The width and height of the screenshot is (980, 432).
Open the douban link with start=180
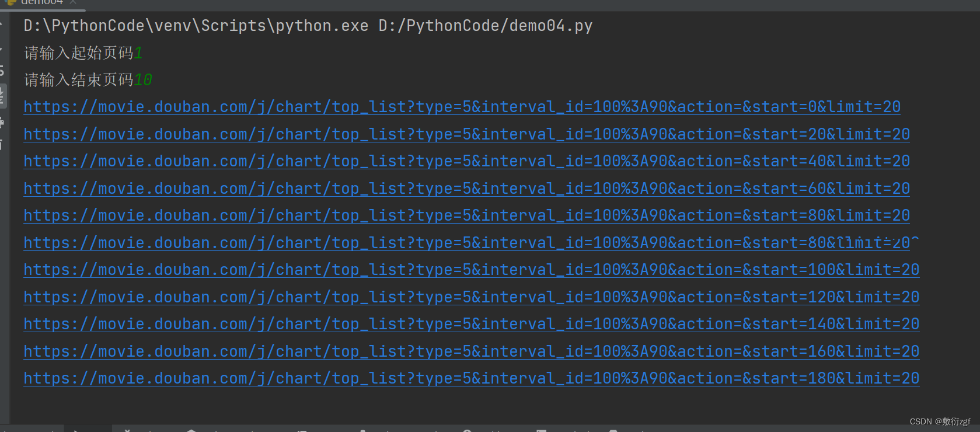(471, 378)
